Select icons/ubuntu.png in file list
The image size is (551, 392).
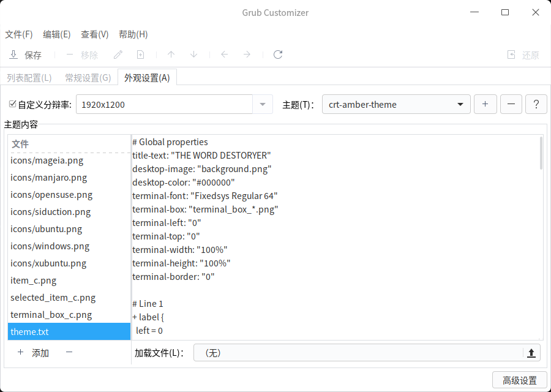69,229
